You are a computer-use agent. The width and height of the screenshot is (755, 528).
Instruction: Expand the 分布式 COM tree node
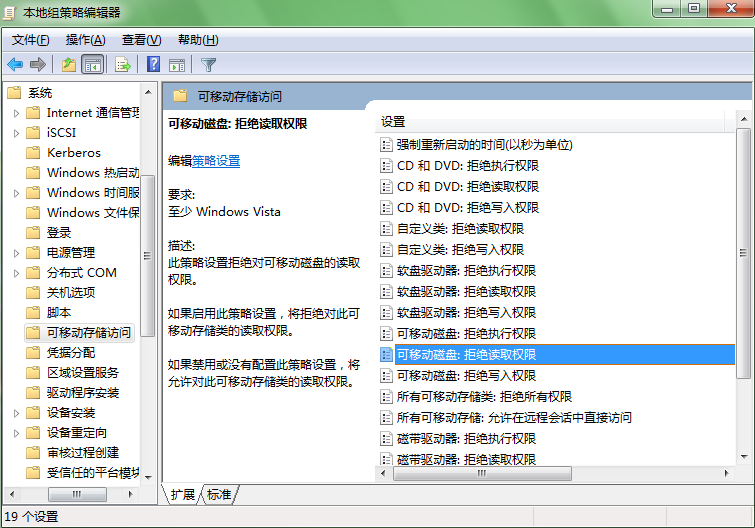click(16, 273)
